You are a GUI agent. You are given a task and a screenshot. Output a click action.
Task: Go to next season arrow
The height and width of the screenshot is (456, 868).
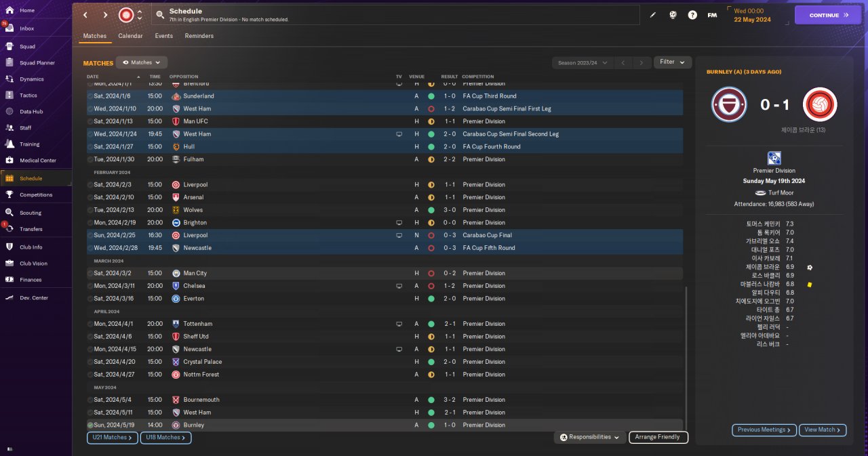tap(641, 62)
